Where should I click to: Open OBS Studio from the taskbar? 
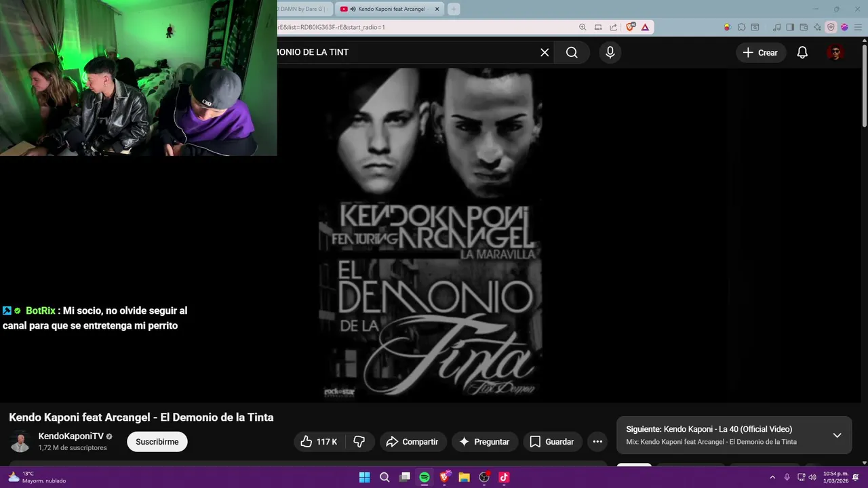pos(484,477)
